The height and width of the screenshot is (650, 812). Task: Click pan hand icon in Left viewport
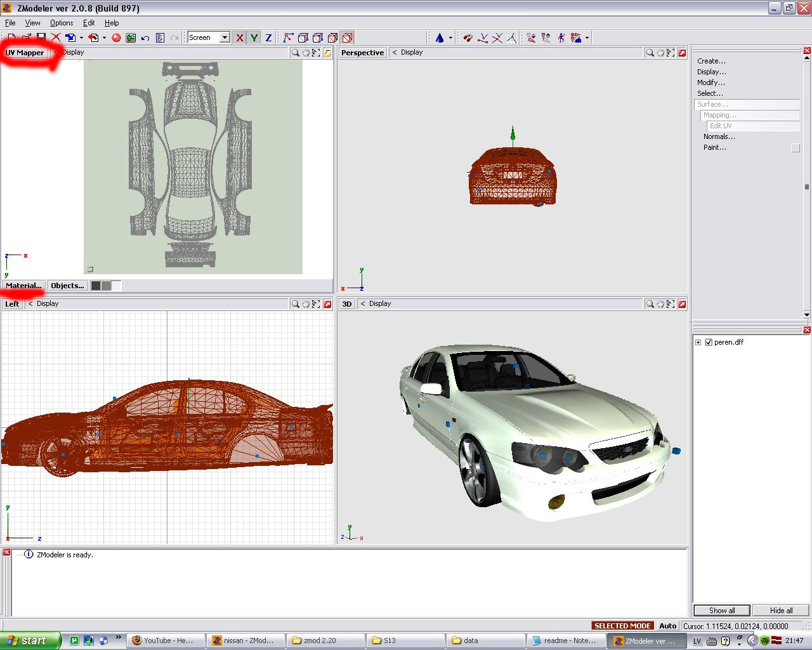(306, 304)
